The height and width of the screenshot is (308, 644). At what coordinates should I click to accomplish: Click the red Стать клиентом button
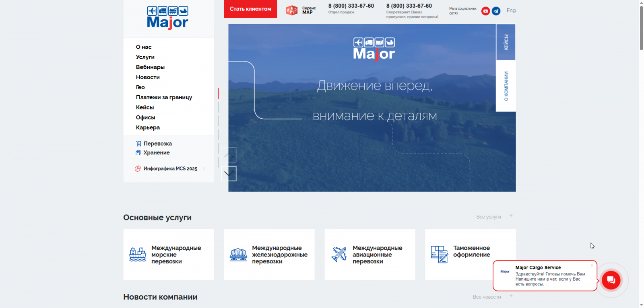250,9
